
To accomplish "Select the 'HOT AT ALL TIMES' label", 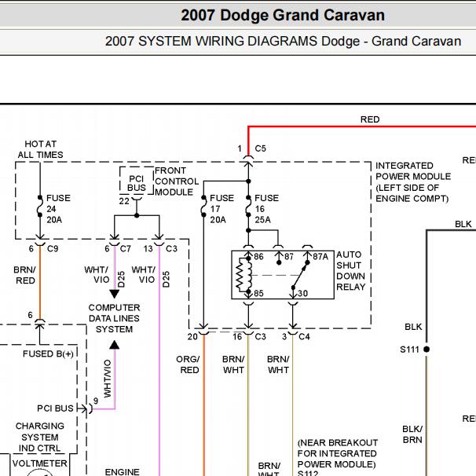I will tap(40, 149).
